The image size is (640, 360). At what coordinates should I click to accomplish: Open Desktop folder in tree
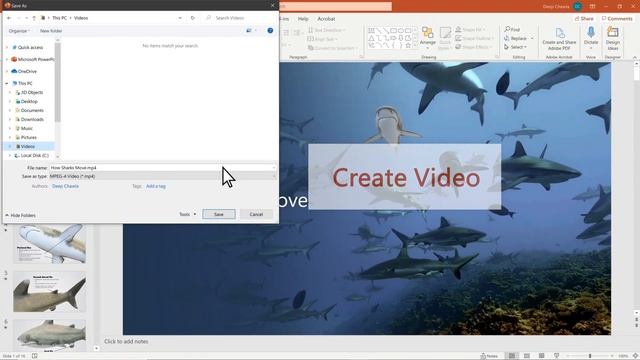pos(29,101)
